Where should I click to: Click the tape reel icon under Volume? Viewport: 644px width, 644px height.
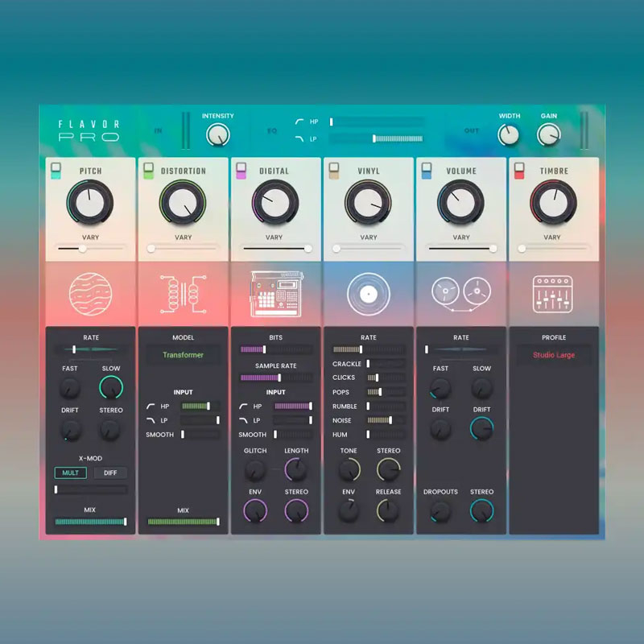[x=460, y=294]
